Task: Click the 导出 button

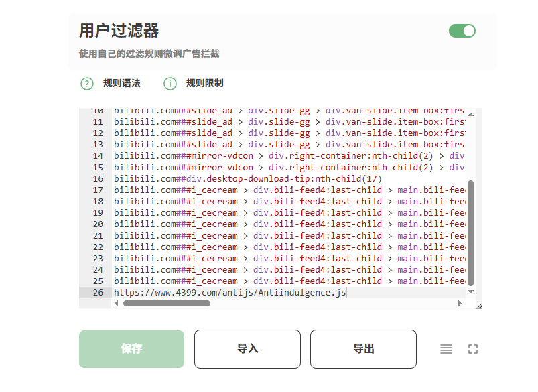Action: tap(363, 349)
